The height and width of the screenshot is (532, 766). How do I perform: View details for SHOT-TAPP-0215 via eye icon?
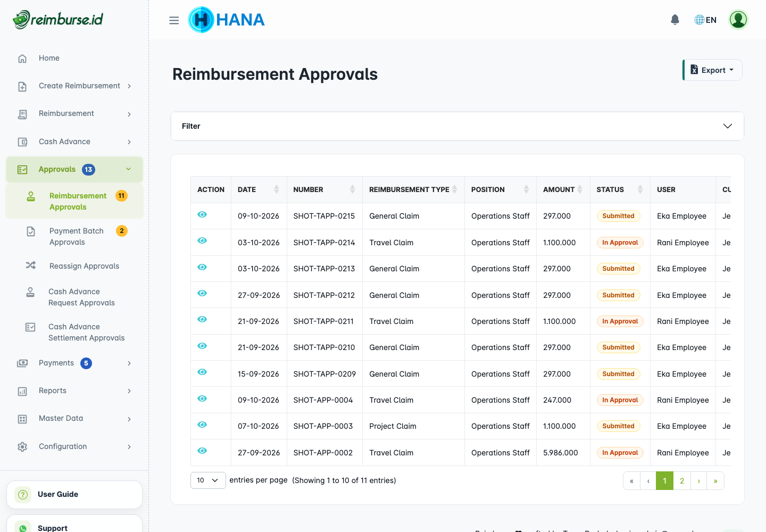click(x=202, y=214)
